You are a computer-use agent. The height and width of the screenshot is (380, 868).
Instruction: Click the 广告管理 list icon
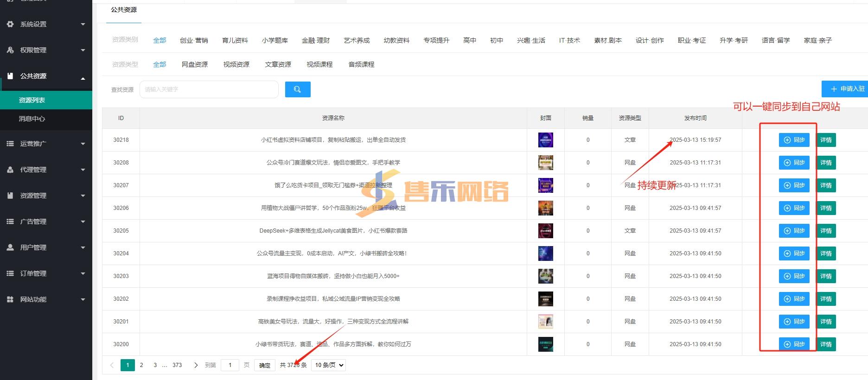point(10,222)
